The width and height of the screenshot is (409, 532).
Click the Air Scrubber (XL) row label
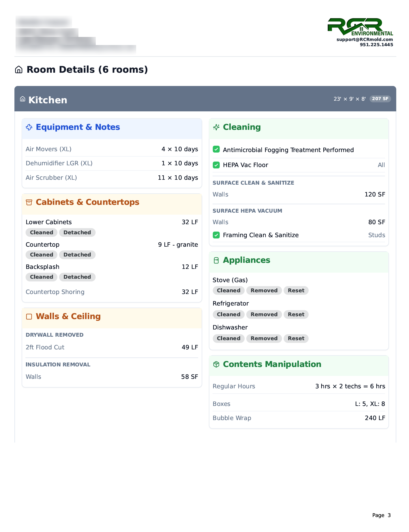tap(51, 178)
